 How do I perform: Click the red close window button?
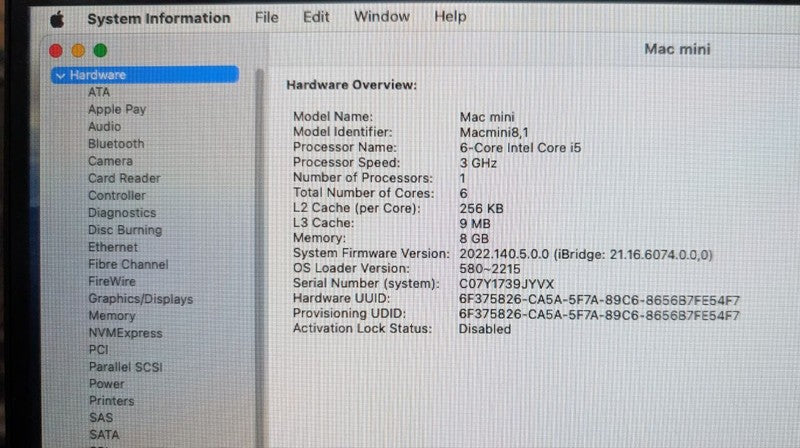56,50
